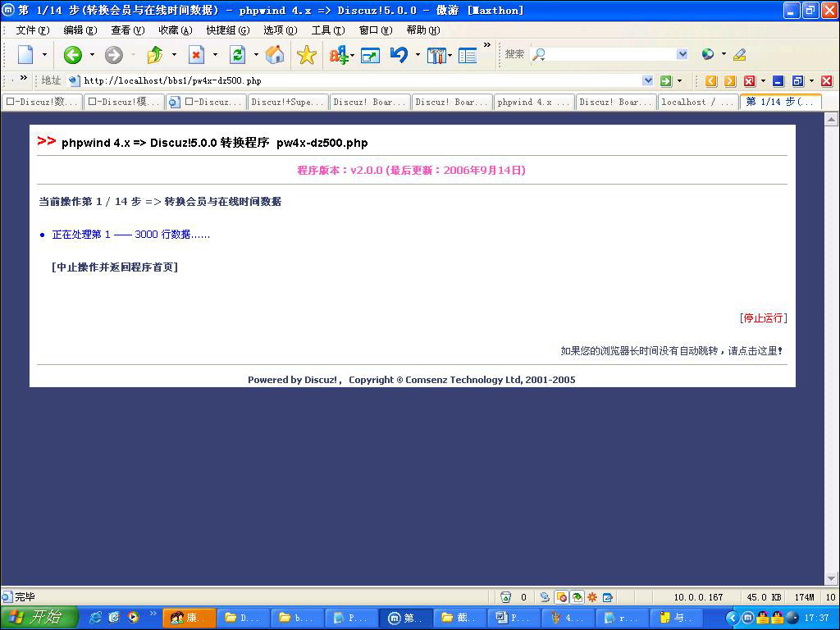This screenshot has height=630, width=840.
Task: Switch to the Discuz!数... tab
Action: [43, 102]
